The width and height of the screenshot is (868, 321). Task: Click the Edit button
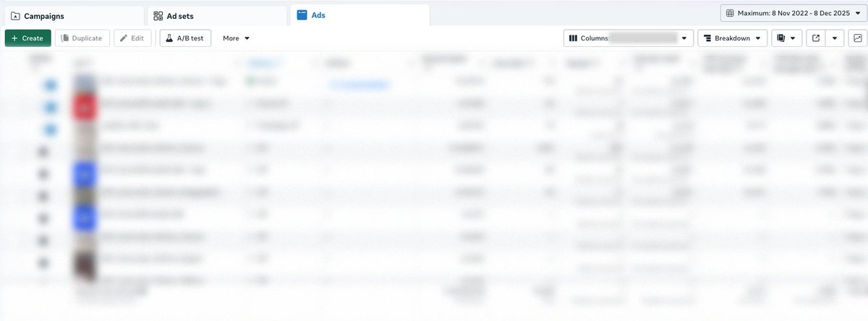[132, 38]
